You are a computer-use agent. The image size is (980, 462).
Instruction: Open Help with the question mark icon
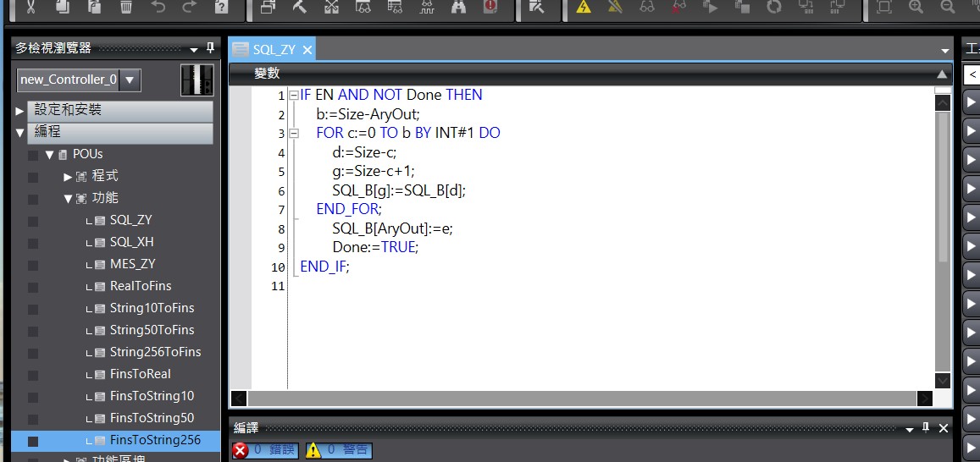tap(221, 7)
